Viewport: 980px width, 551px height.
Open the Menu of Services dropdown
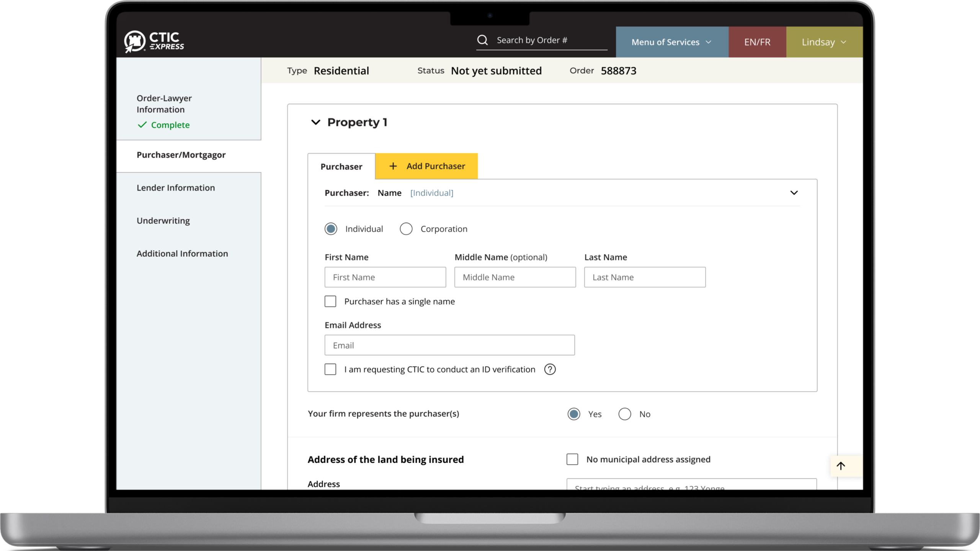click(671, 42)
